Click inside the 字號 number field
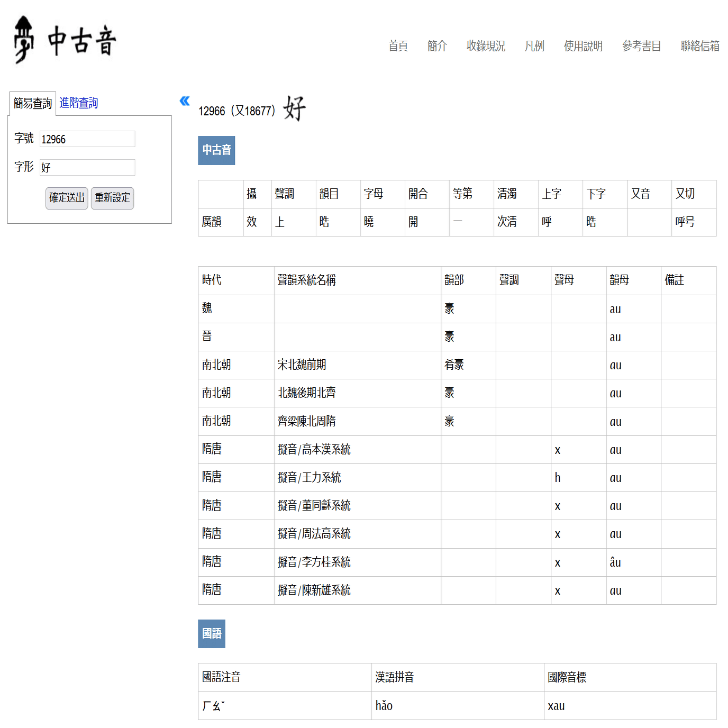Screen dimensions: 728x728 87,139
